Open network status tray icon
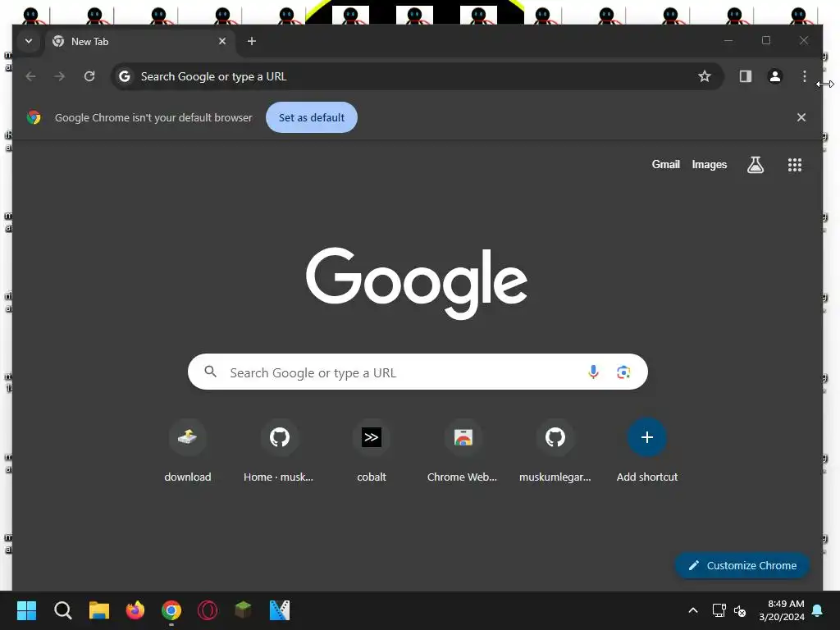This screenshot has width=840, height=630. (x=719, y=610)
